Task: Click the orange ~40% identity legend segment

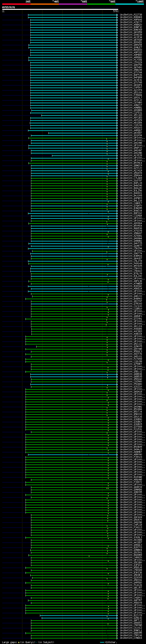Action: 45,4
